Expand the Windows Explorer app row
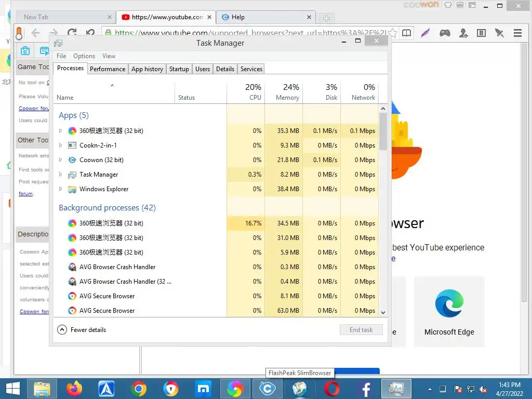This screenshot has height=399, width=532. pos(60,189)
